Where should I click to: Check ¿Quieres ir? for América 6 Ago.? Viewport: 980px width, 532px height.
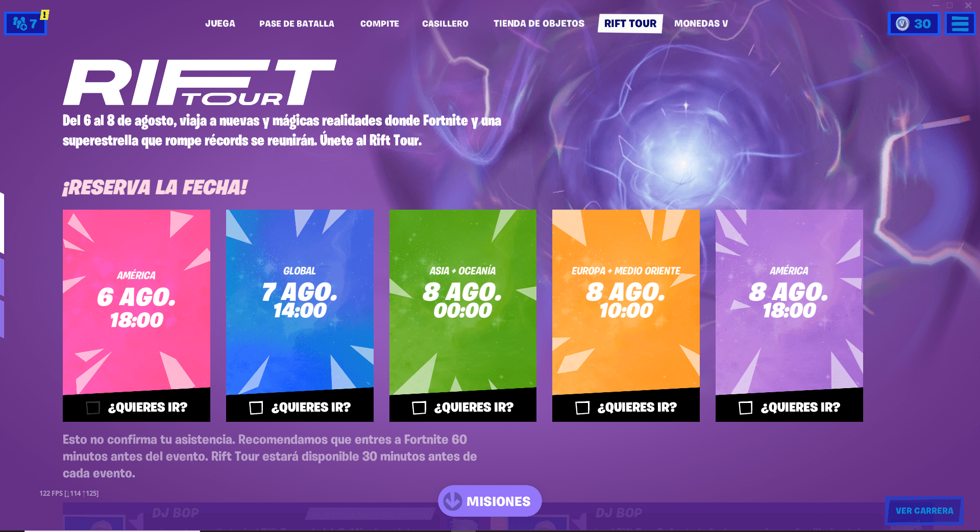click(93, 408)
